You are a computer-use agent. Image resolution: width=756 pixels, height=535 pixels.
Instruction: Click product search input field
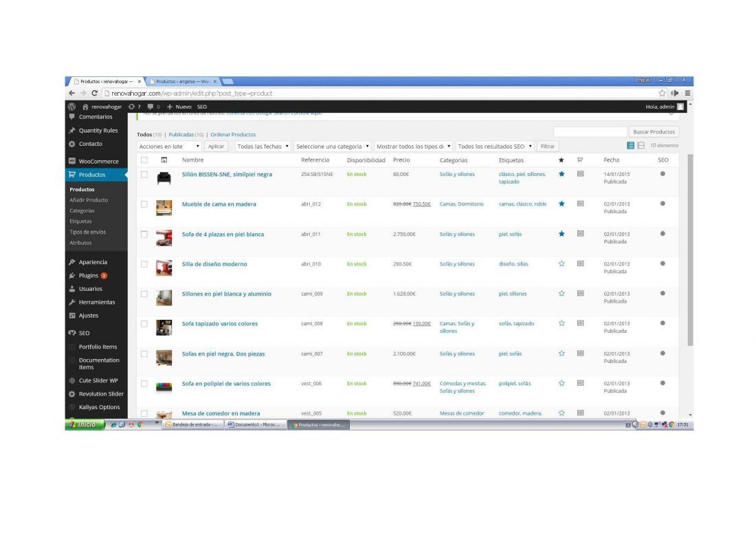pyautogui.click(x=590, y=132)
